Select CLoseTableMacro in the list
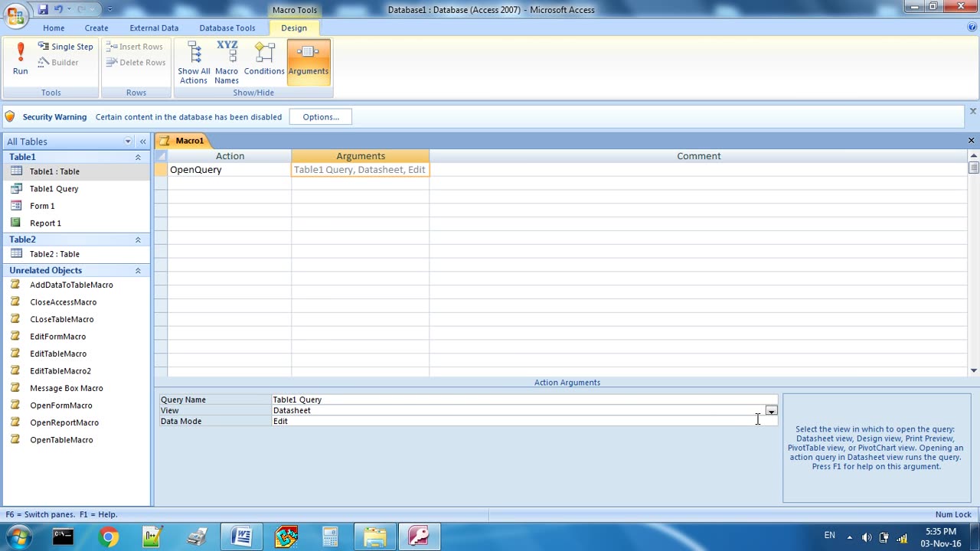Screen dimensions: 980x551 [76, 319]
